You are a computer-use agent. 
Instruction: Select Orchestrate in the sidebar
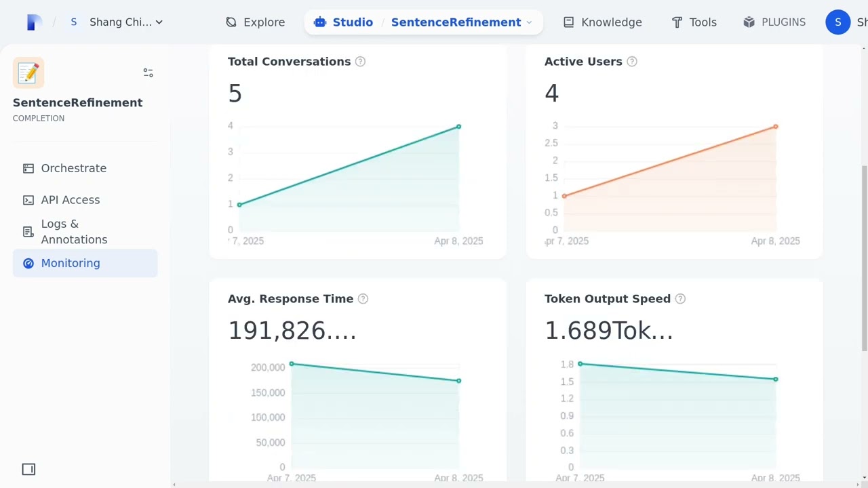pyautogui.click(x=73, y=168)
